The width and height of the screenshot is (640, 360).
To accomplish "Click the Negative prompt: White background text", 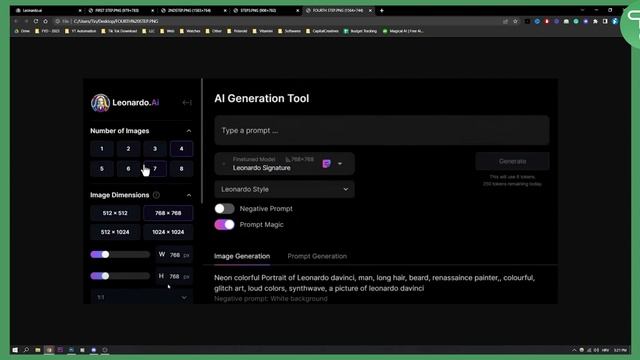I will click(x=271, y=299).
